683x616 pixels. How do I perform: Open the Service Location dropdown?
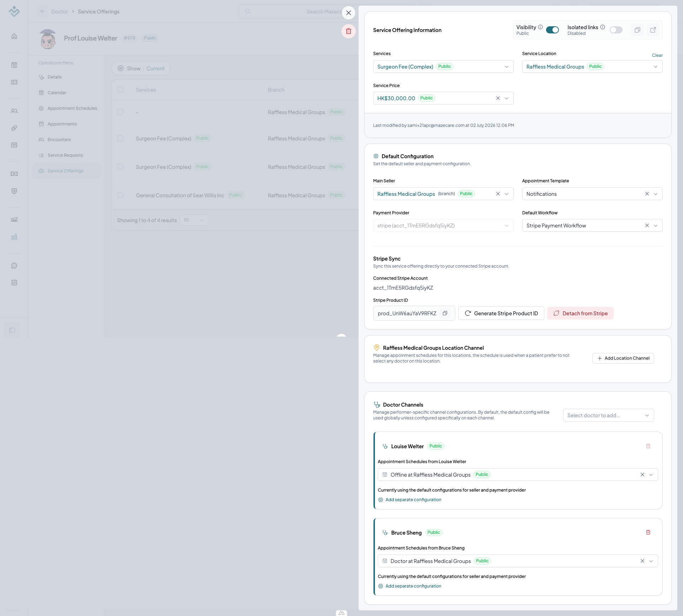click(592, 66)
